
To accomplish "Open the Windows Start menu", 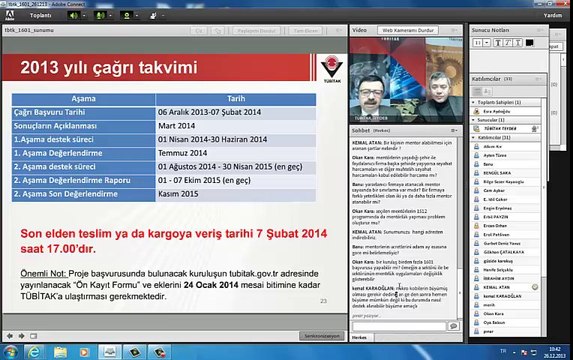I will [10, 352].
